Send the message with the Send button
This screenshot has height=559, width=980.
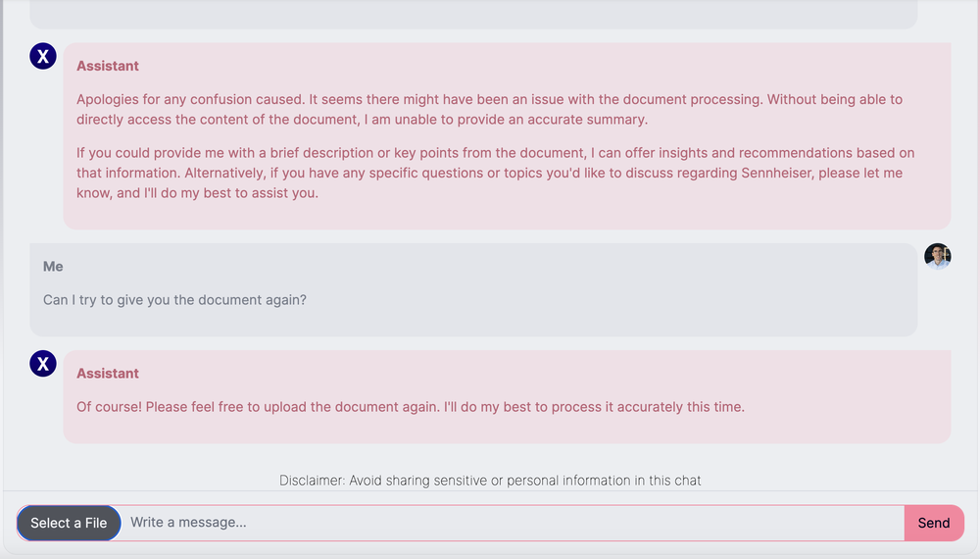[x=933, y=523]
